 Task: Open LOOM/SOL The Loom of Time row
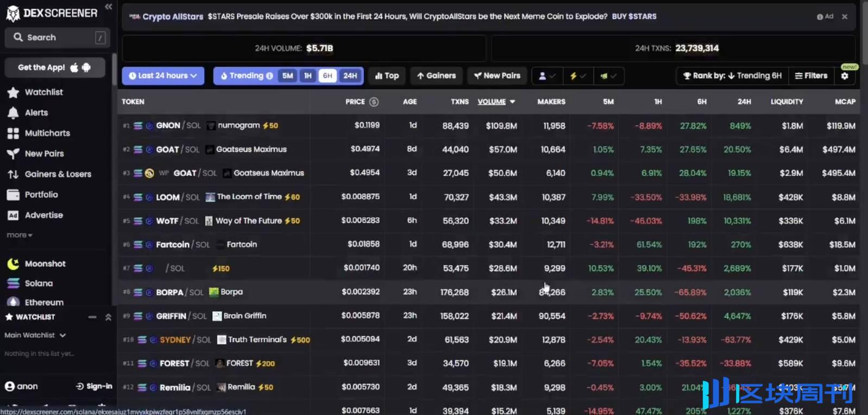point(488,197)
